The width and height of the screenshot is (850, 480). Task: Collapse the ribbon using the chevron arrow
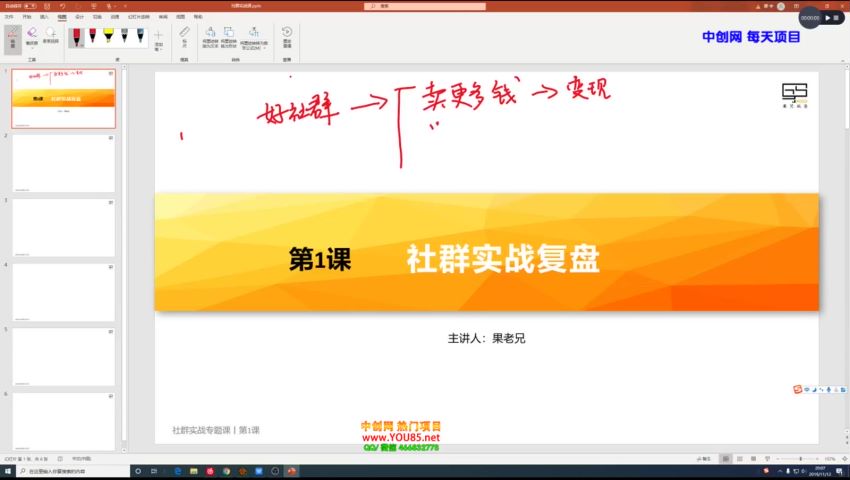coord(842,62)
